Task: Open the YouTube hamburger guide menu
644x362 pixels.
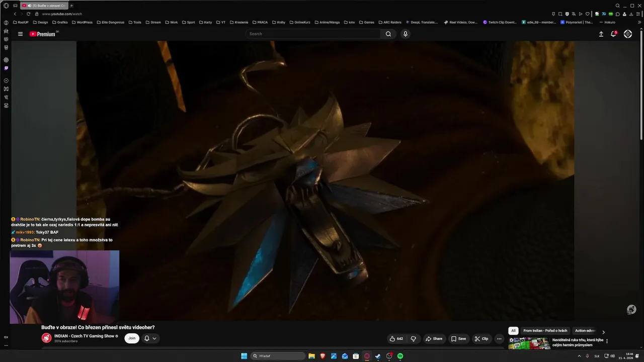Action: pyautogui.click(x=20, y=34)
